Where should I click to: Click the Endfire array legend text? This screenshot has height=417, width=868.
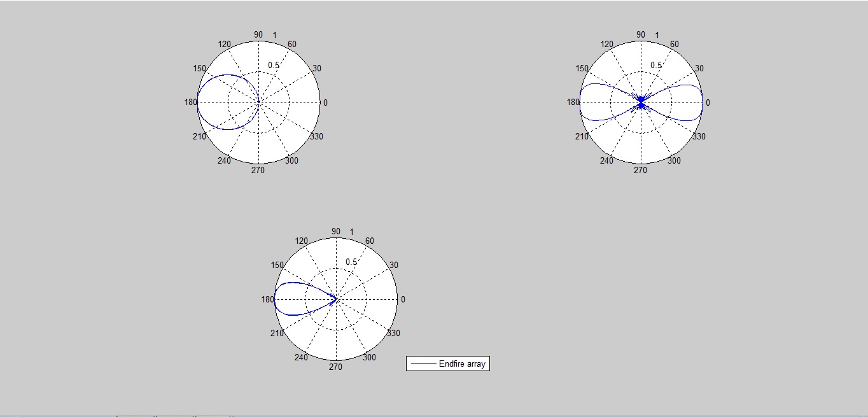click(462, 364)
